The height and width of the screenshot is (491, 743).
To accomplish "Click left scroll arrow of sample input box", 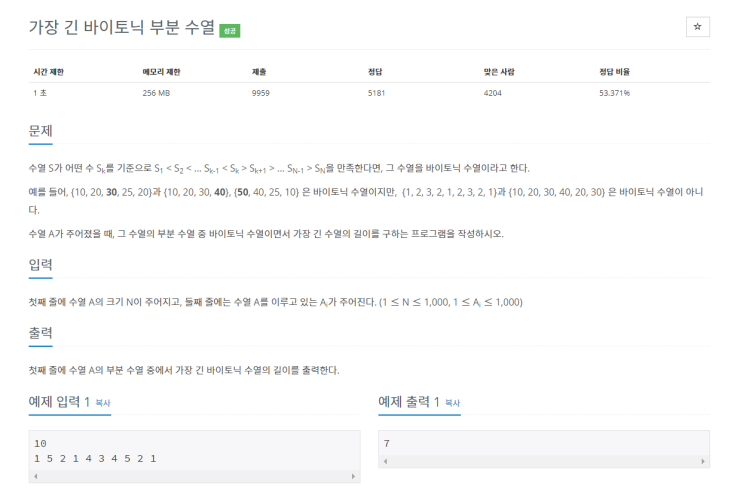I will (36, 476).
